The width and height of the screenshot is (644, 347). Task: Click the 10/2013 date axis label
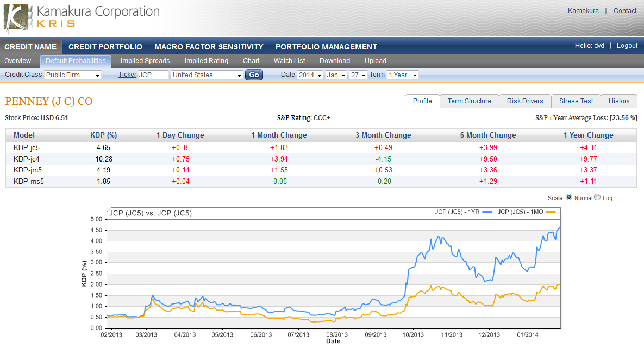pyautogui.click(x=413, y=334)
